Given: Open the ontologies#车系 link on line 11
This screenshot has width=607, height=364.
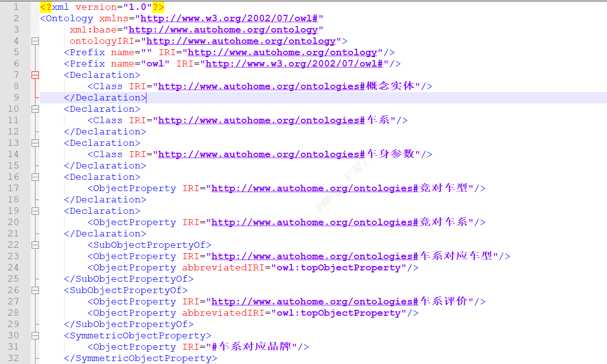Looking at the screenshot, I should pyautogui.click(x=274, y=121).
